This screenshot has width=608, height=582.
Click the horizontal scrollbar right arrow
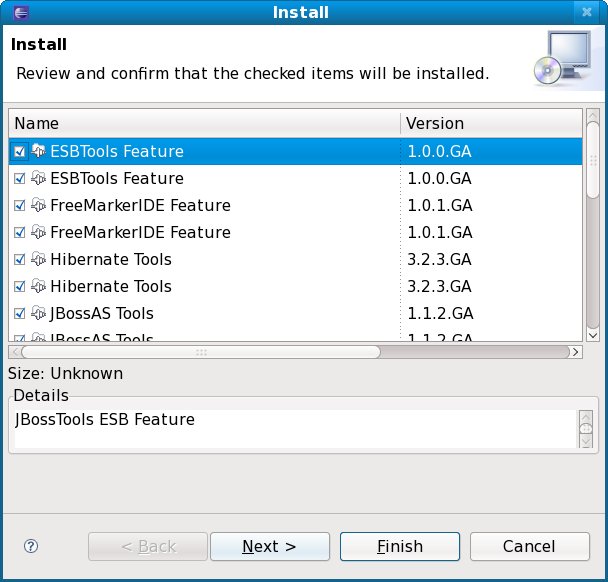[575, 352]
